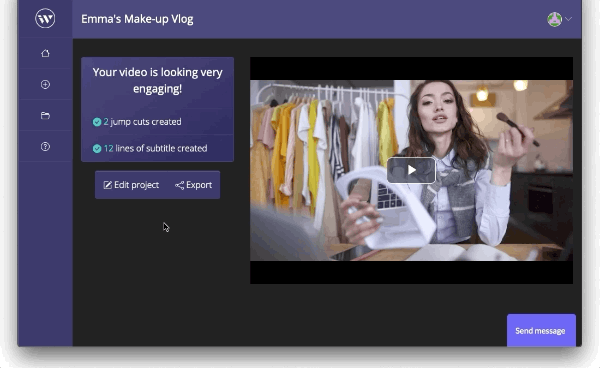Click the Emma's Make-up Vlog title
This screenshot has width=600, height=368.
(x=137, y=19)
